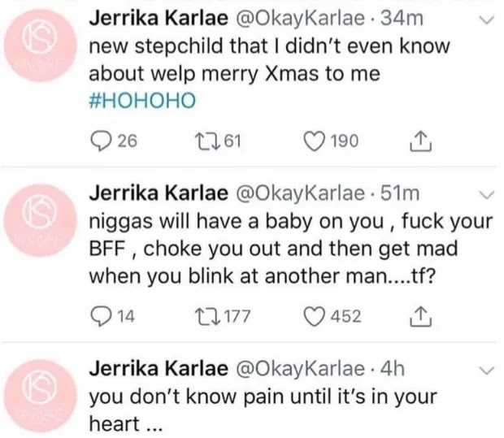Open the dropdown arrow on 51m tweet
Viewport: 504px width, 438px height.
click(486, 193)
